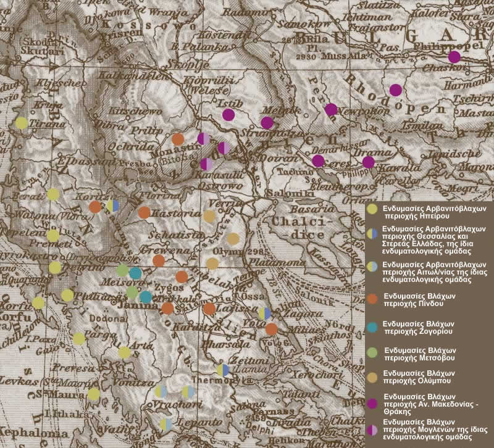The image size is (494, 448).
Task: Select the yellow marker by S. Maura
Action: [94, 394]
